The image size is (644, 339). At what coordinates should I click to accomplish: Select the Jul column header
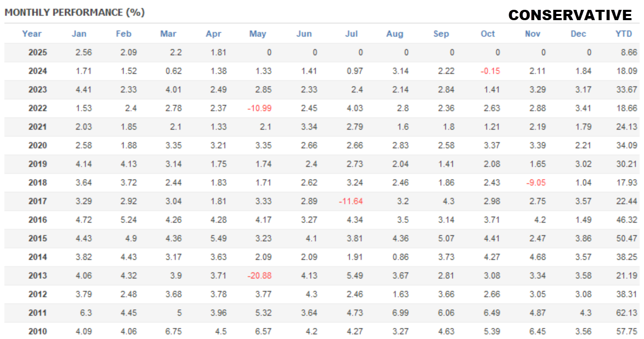[x=352, y=34]
